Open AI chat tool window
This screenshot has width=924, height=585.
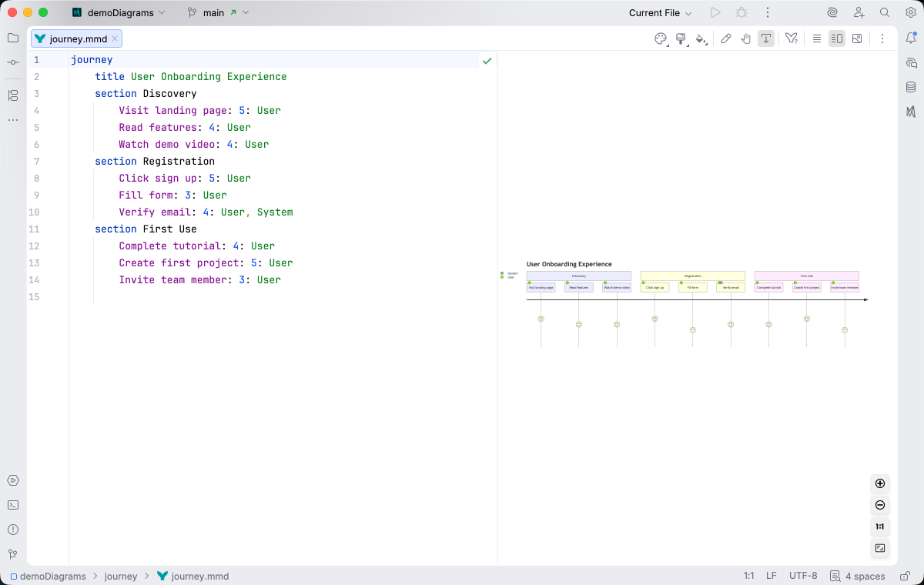point(911,62)
